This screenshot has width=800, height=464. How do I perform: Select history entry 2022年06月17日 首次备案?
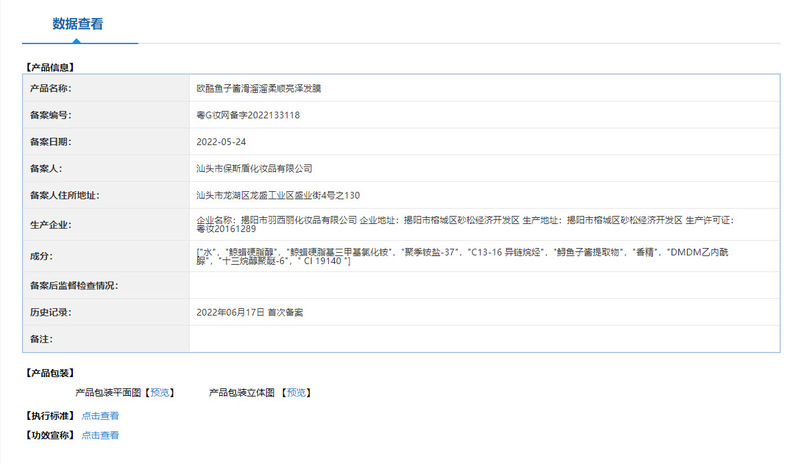pyautogui.click(x=249, y=312)
